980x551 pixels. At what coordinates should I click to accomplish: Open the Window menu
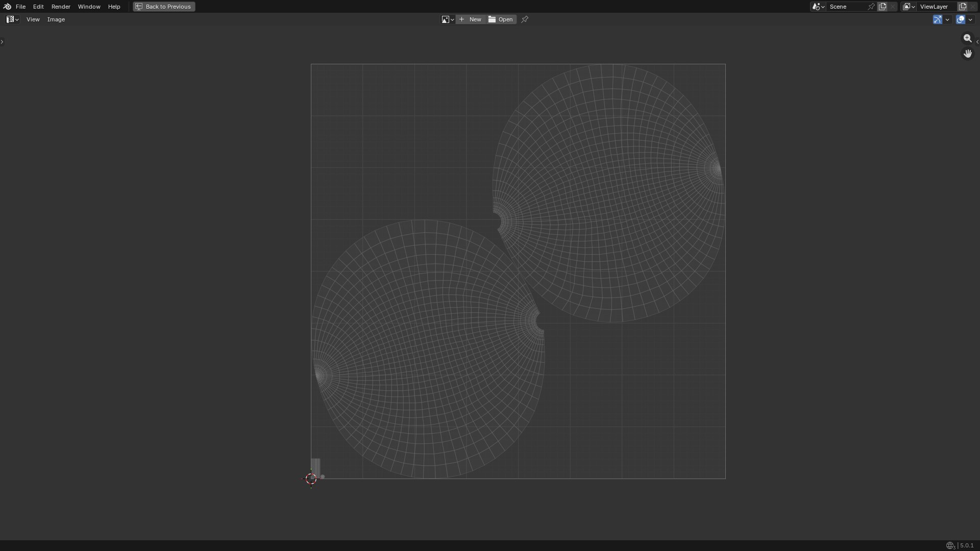coord(89,7)
